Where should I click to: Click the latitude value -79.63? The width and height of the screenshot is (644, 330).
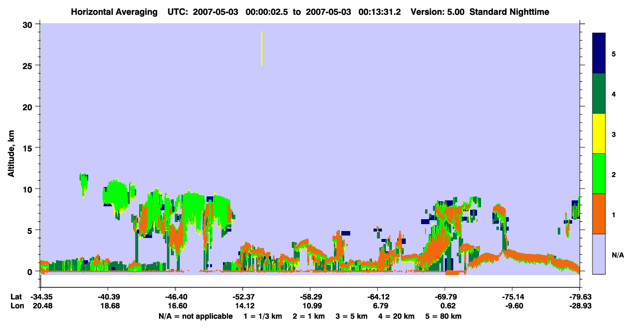point(580,297)
